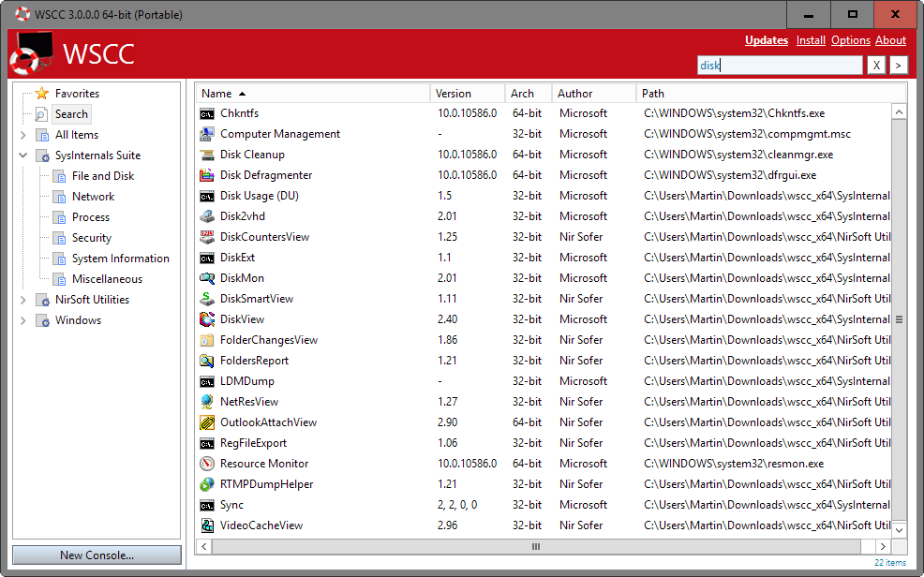Click the vertical scrollbar down arrow
924x577 pixels.
pyautogui.click(x=899, y=530)
